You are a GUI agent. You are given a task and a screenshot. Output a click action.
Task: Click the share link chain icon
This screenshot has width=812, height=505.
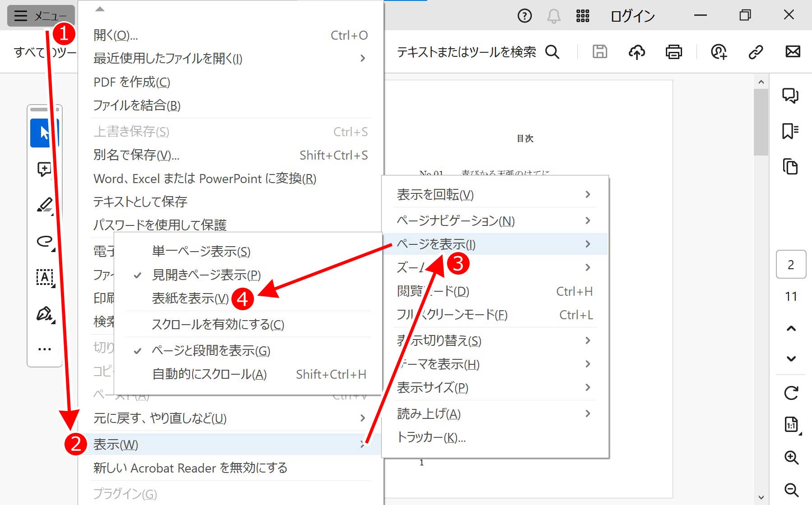click(756, 52)
